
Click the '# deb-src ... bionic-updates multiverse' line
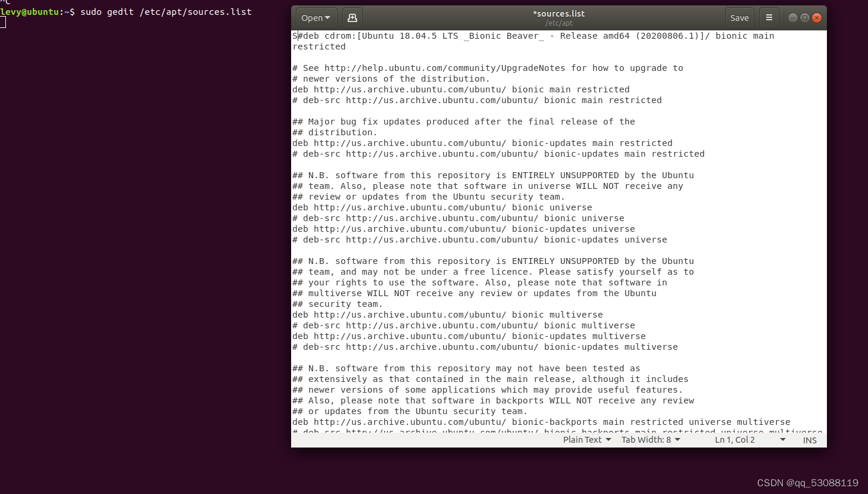tap(485, 347)
